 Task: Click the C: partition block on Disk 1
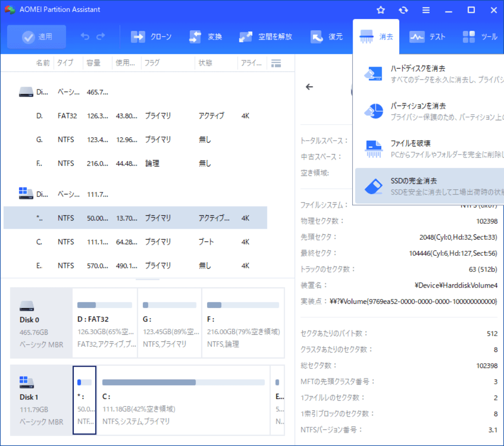pyautogui.click(x=184, y=400)
